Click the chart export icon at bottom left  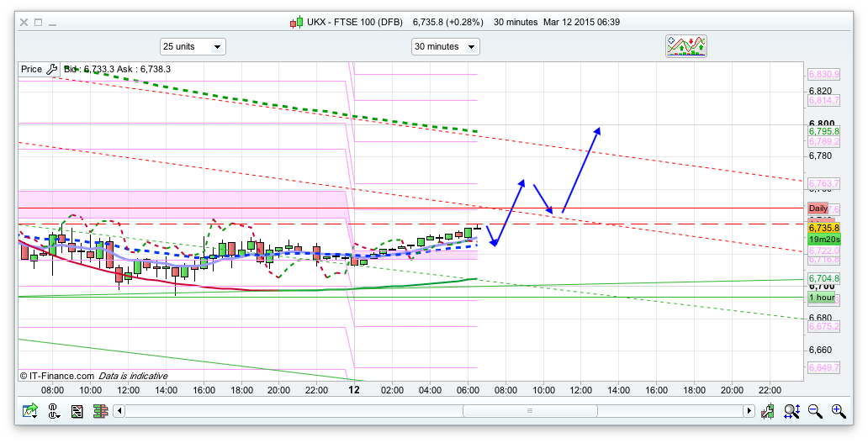(x=30, y=411)
